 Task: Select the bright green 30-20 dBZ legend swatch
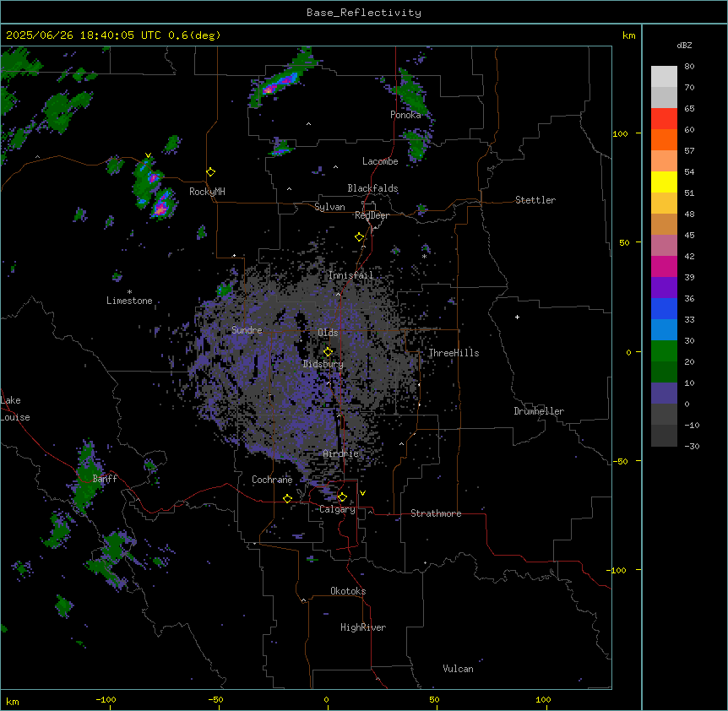[664, 351]
